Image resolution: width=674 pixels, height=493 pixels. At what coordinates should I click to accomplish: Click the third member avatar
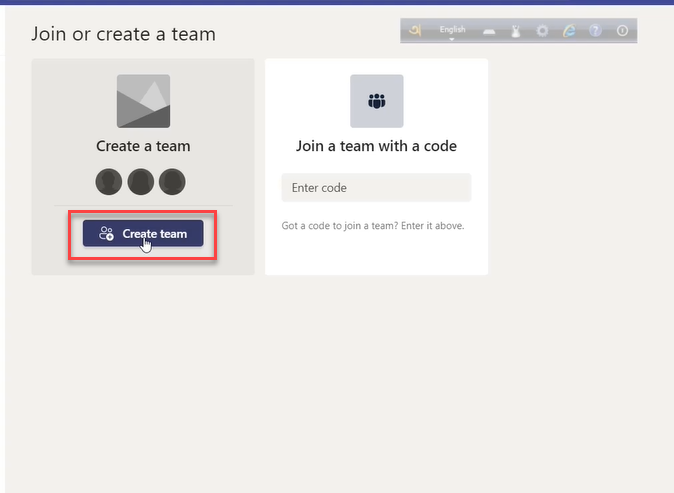point(172,182)
